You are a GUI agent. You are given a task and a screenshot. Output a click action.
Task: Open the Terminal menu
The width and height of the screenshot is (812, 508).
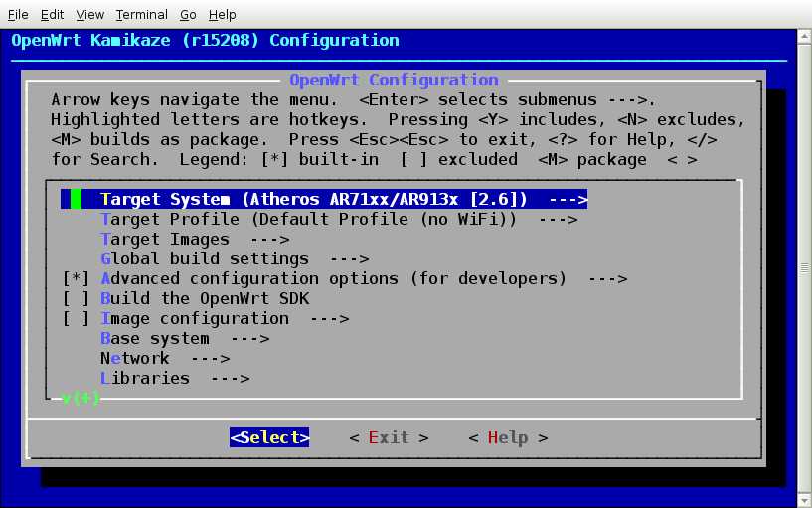click(x=141, y=15)
